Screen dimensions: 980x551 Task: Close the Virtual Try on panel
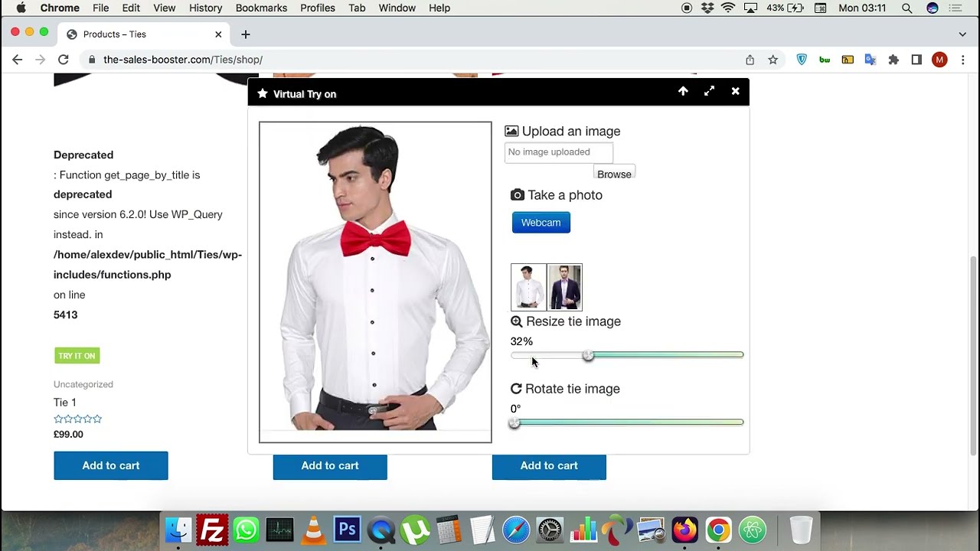(735, 91)
